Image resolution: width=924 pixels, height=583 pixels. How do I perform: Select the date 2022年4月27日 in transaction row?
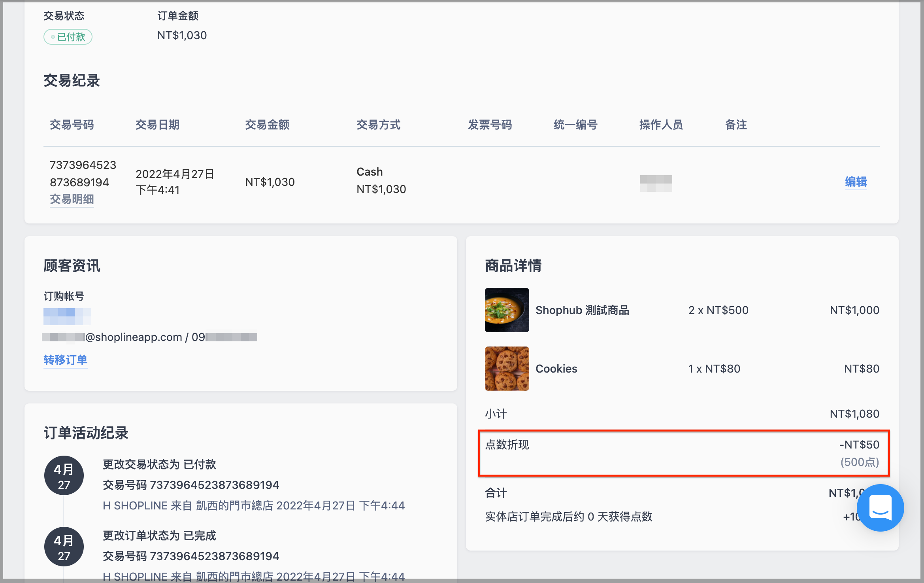tap(175, 174)
